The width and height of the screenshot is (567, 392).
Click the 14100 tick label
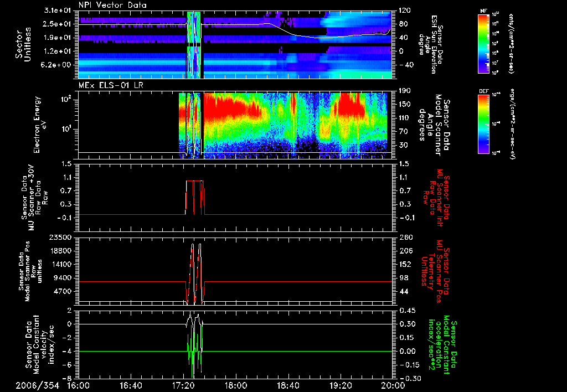tap(60, 264)
